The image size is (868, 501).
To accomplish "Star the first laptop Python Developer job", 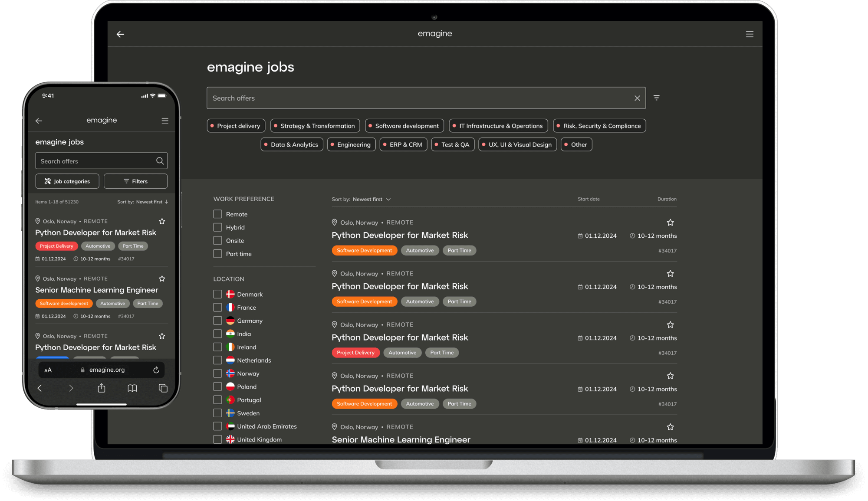I will coord(670,223).
